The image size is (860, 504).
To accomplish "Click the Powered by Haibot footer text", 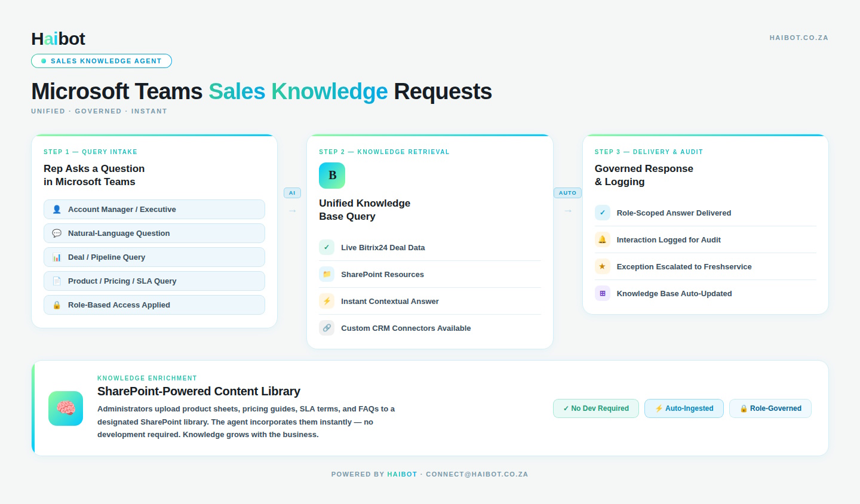I will tap(374, 474).
